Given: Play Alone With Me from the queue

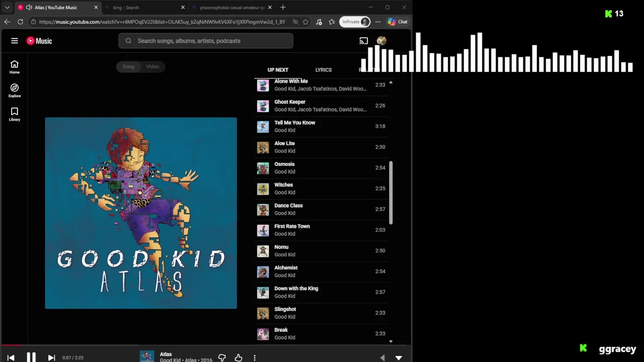Looking at the screenshot, I should click(321, 85).
